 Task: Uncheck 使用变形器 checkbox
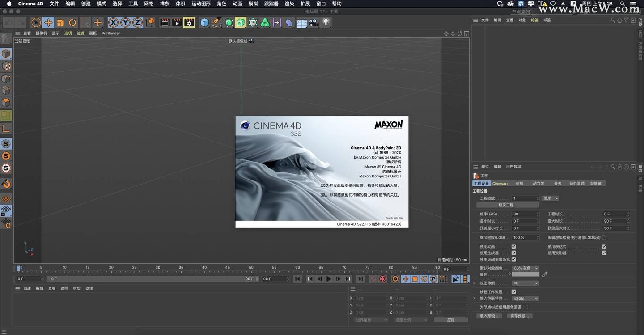604,253
